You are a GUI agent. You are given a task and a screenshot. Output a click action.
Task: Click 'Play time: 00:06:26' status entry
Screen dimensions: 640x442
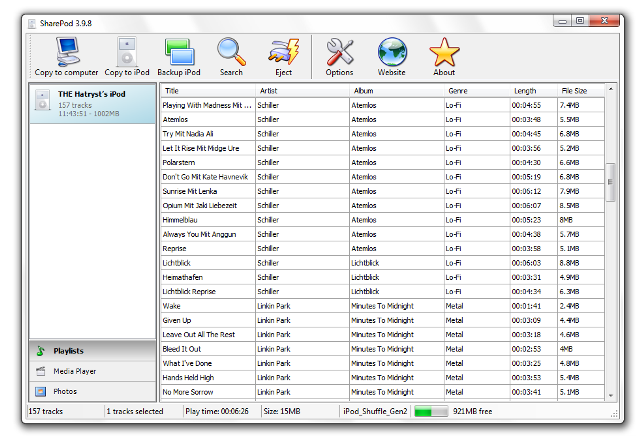tap(217, 411)
